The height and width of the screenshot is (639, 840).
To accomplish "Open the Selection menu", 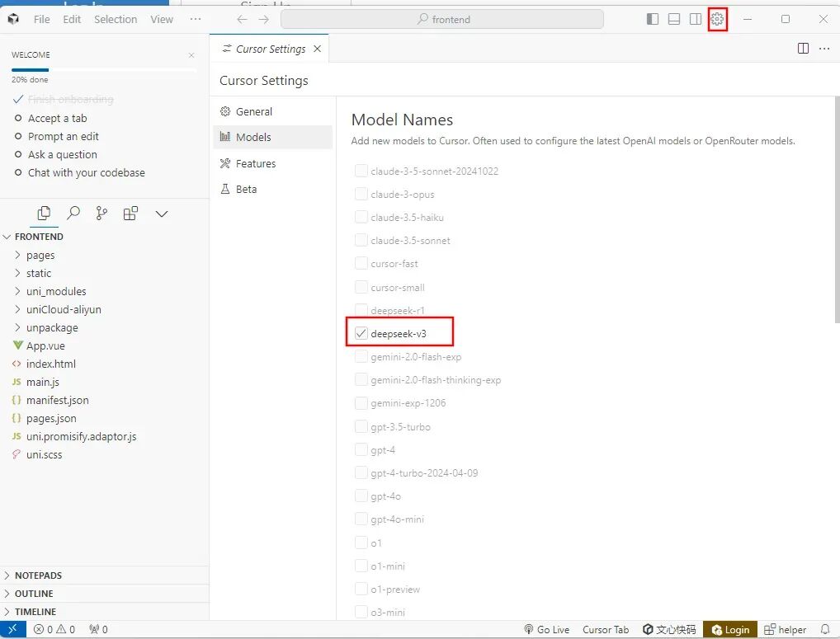I will [x=116, y=19].
